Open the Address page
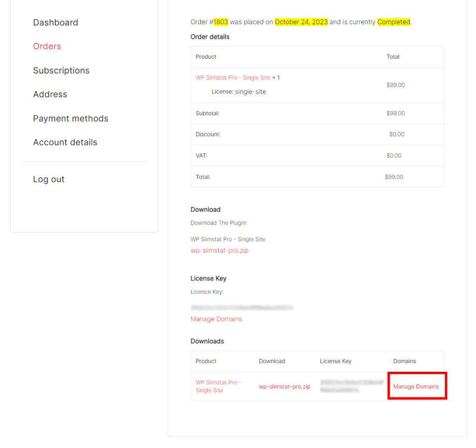Image resolution: width=476 pixels, height=448 pixels. point(50,94)
